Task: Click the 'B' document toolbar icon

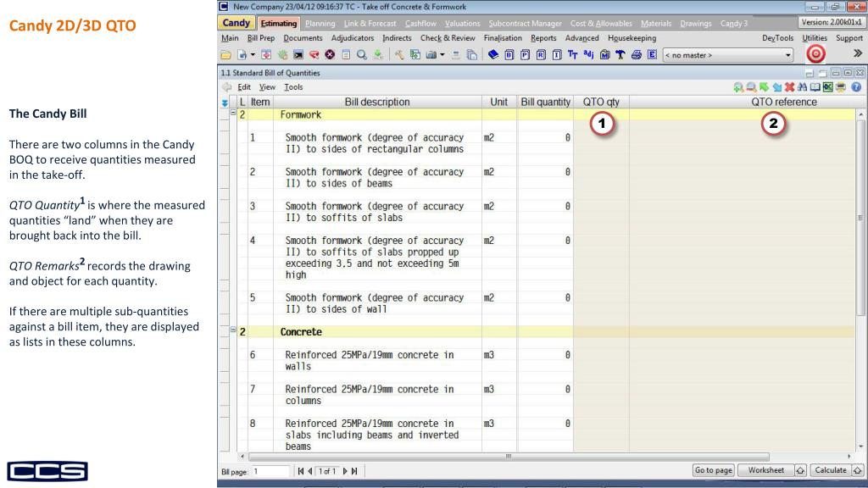Action: click(x=509, y=54)
